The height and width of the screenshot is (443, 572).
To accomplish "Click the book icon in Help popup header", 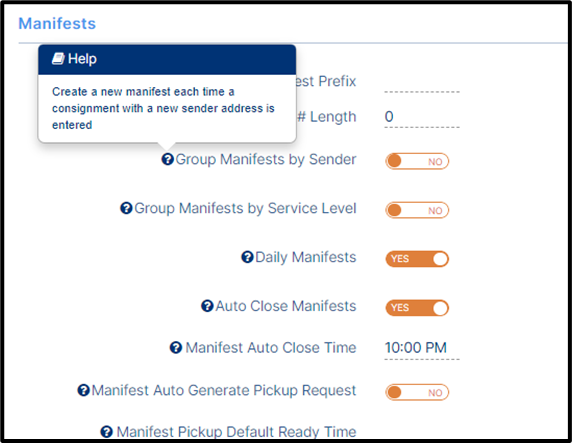I will (58, 58).
